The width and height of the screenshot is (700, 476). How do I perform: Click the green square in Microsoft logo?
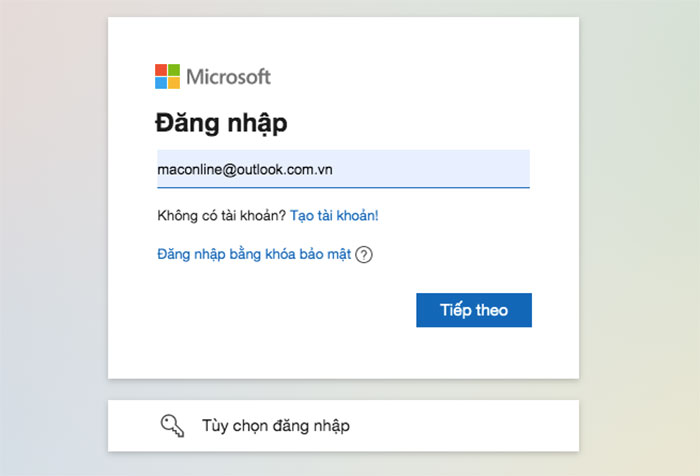[x=174, y=70]
